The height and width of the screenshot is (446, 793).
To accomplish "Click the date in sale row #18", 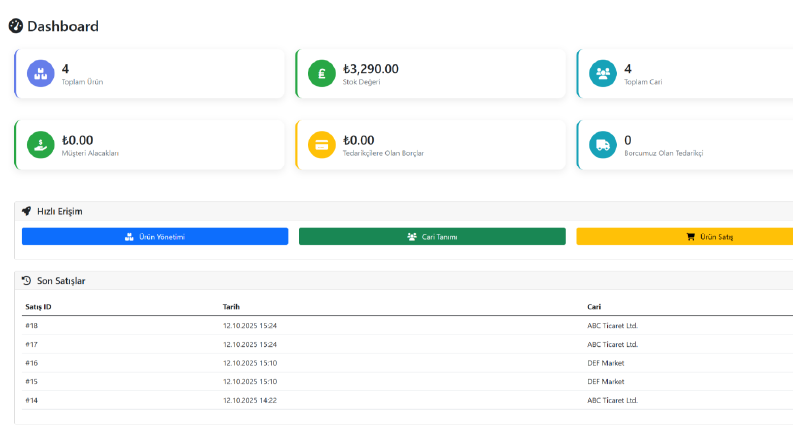I will point(250,326).
